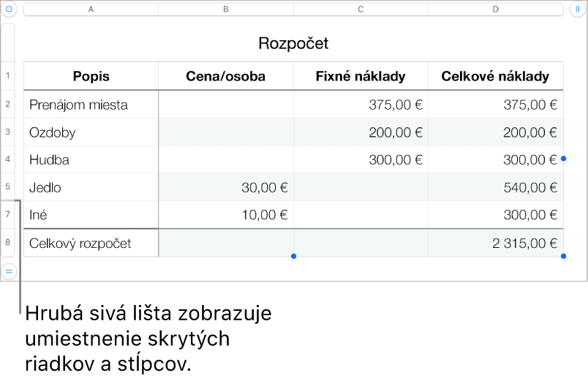Viewport: 588px width, 381px height.
Task: Select column D header
Action: click(x=496, y=10)
